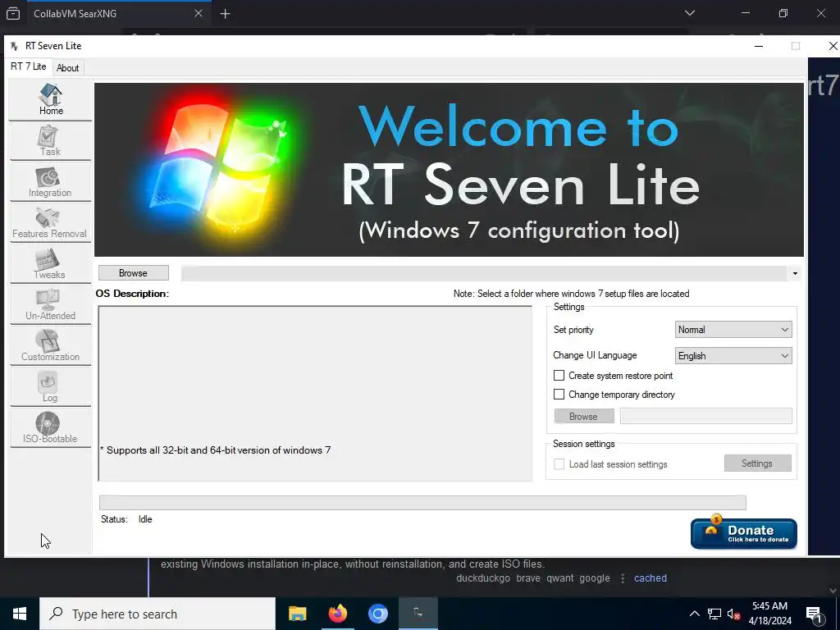Open Firefox from the taskbar
Image resolution: width=840 pixels, height=630 pixels.
[337, 614]
